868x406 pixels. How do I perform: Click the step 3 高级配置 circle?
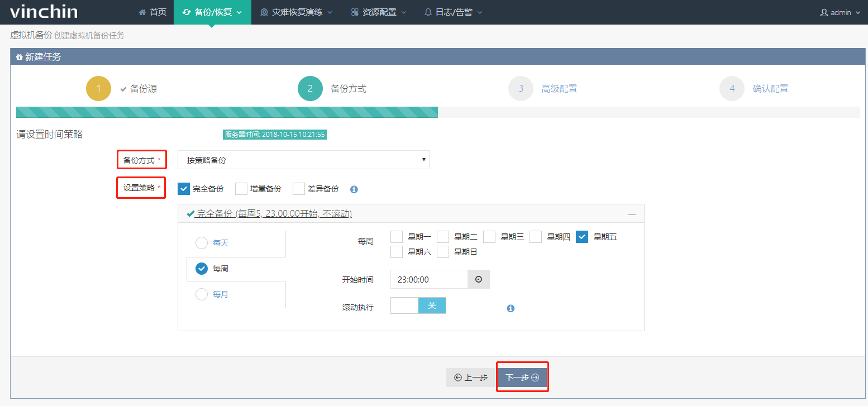(x=521, y=88)
